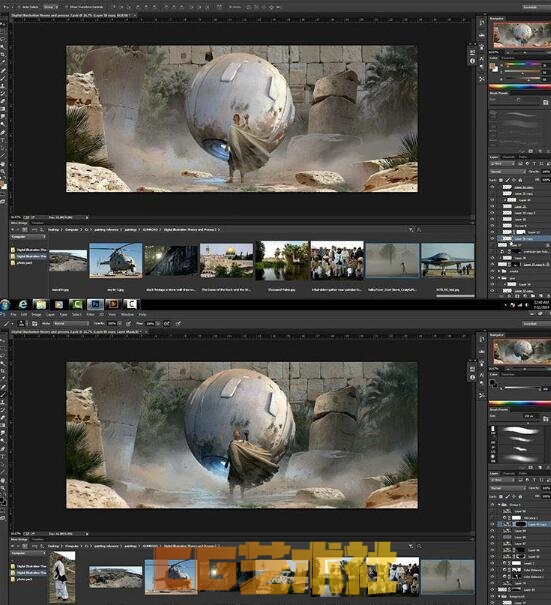Screen dimensions: 551x605
Task: Hide Group 1 via eye in lower Layers
Action: coord(492,505)
